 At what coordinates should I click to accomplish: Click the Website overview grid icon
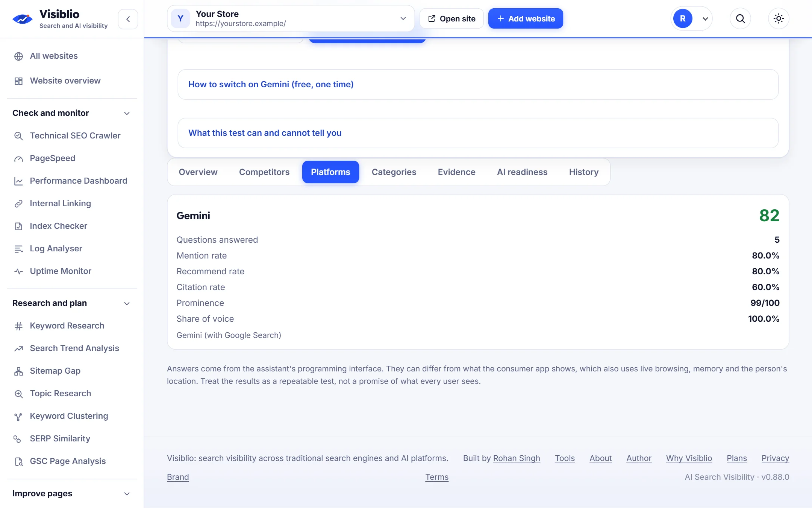(18, 81)
